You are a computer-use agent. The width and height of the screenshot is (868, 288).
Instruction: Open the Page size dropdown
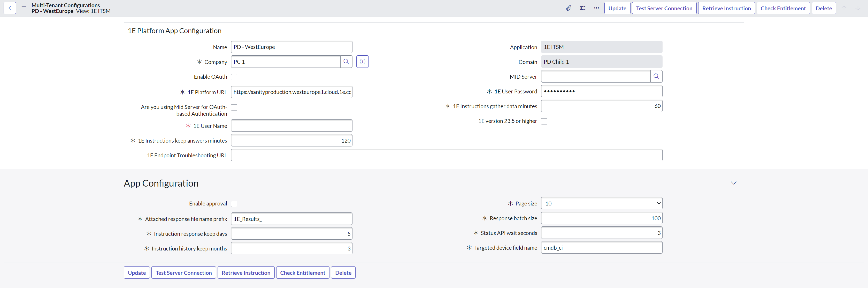click(x=602, y=203)
